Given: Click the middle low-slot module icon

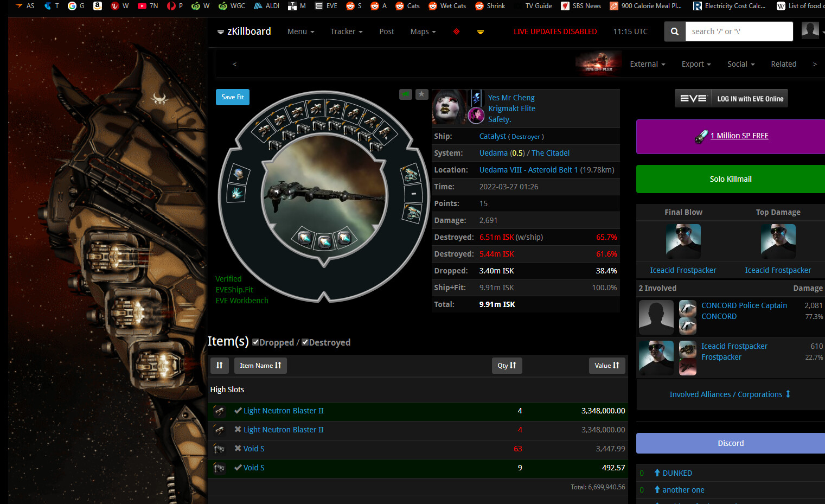Looking at the screenshot, I should point(324,241).
